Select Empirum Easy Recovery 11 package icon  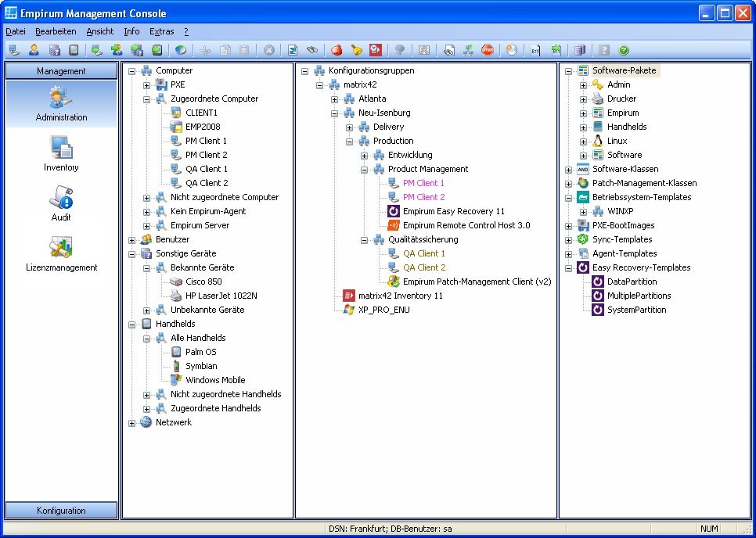click(x=394, y=211)
